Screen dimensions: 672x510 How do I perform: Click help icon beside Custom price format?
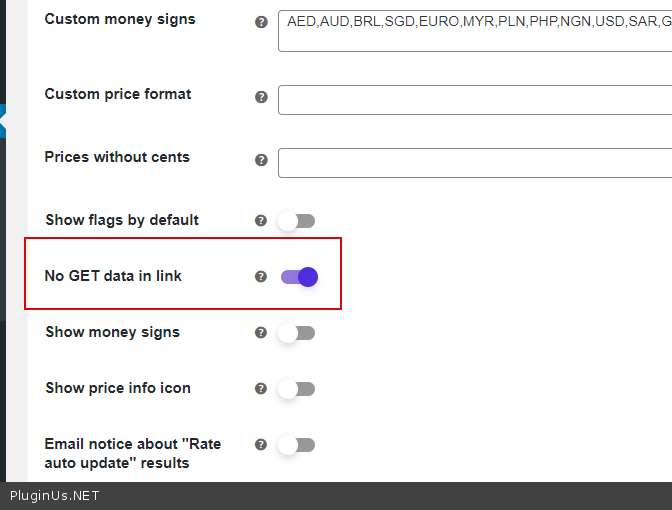click(262, 97)
